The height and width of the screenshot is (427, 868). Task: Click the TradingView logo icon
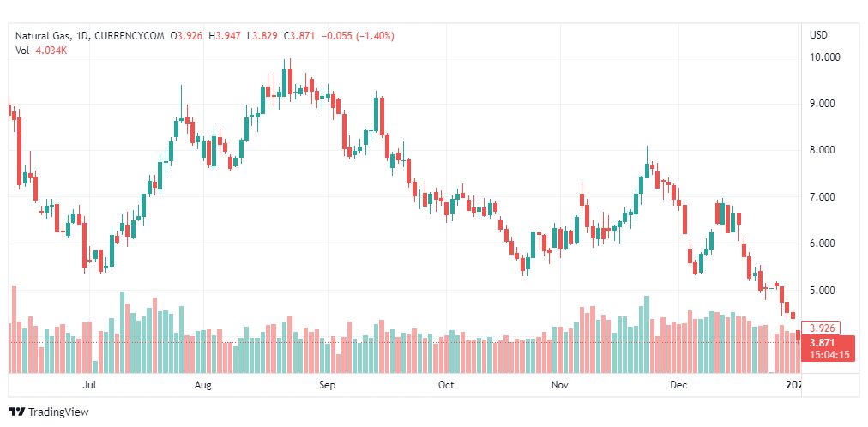click(16, 412)
